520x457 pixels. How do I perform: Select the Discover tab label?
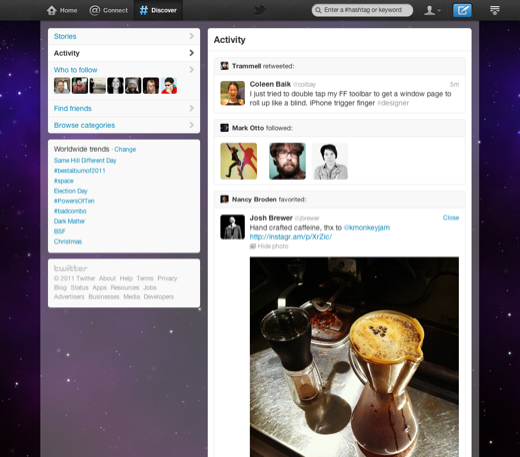click(x=164, y=10)
